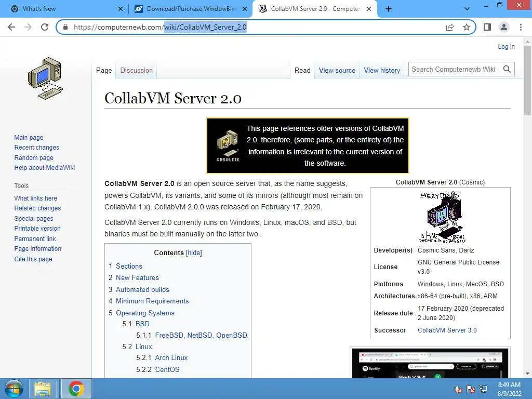Open a new browser tab
This screenshot has width=532, height=399.
pos(389,9)
